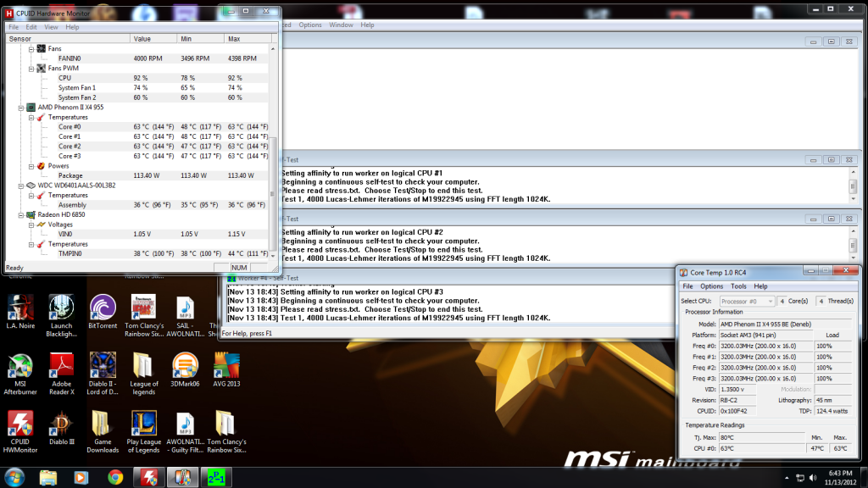Screen dimensions: 868x488
Task: Open the Tools menu in Core Temp
Action: [x=738, y=286]
